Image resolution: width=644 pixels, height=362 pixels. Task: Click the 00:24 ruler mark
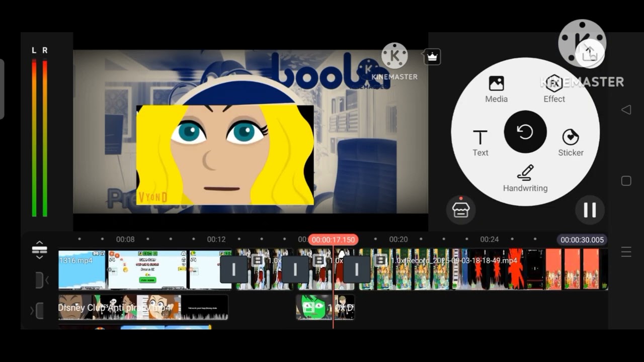490,239
